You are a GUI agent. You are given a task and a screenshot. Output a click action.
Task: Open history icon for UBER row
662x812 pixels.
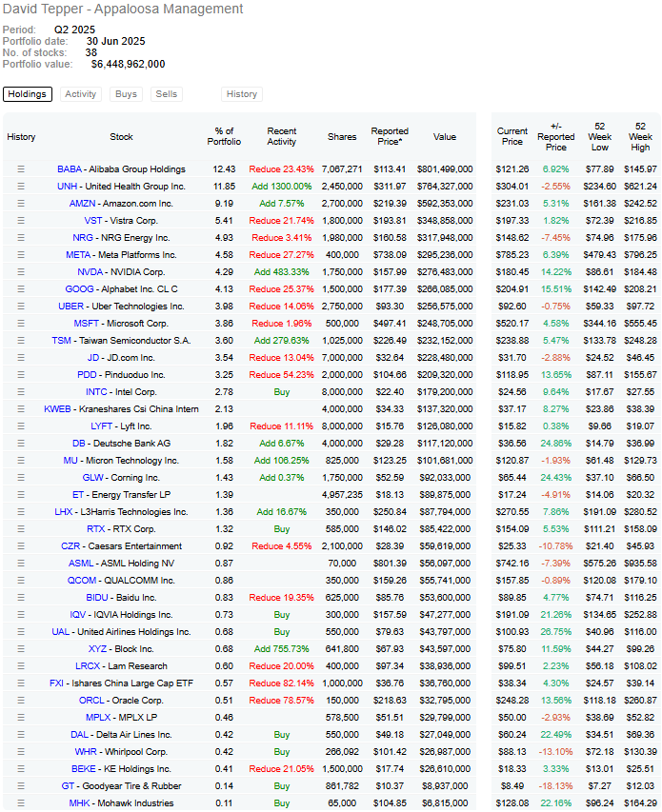click(x=21, y=307)
